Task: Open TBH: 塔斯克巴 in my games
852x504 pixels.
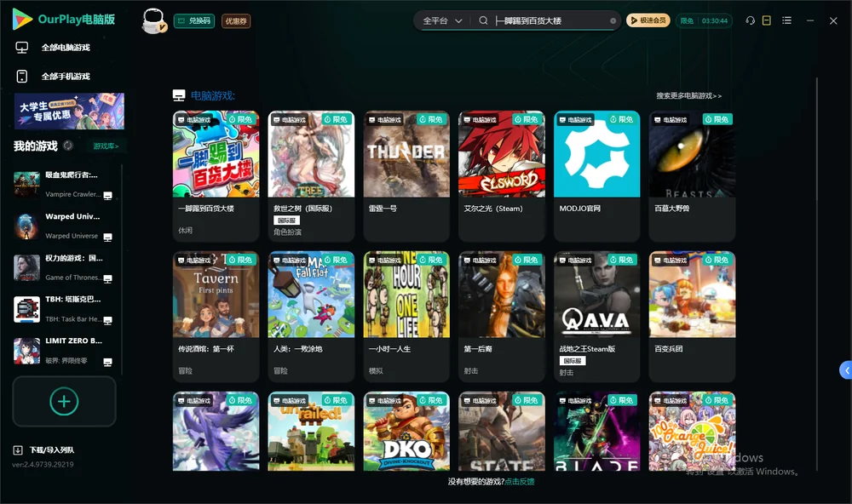Action: coord(64,309)
